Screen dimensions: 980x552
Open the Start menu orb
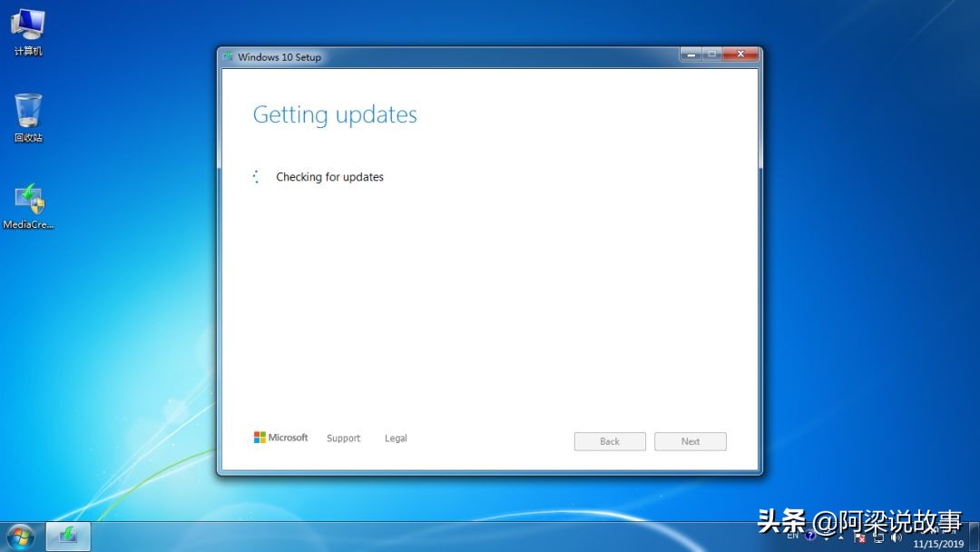[x=18, y=536]
